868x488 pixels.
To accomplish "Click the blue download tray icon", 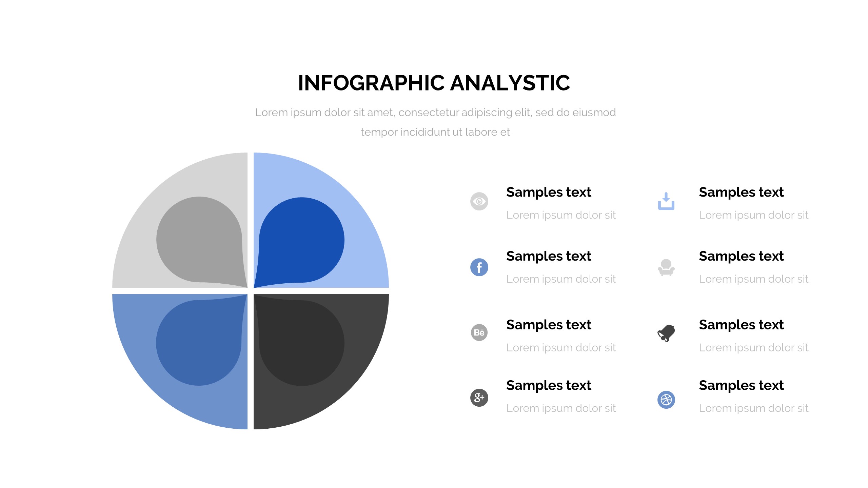I will (x=666, y=201).
